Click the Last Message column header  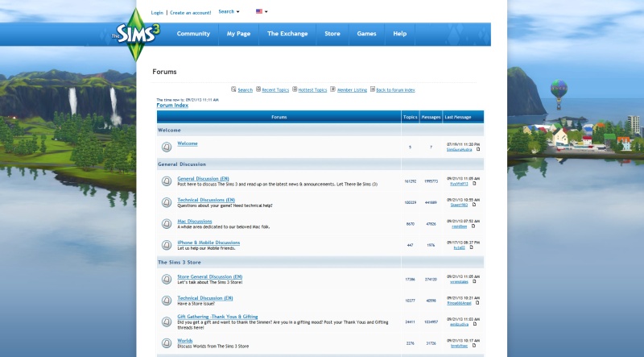[x=458, y=117]
